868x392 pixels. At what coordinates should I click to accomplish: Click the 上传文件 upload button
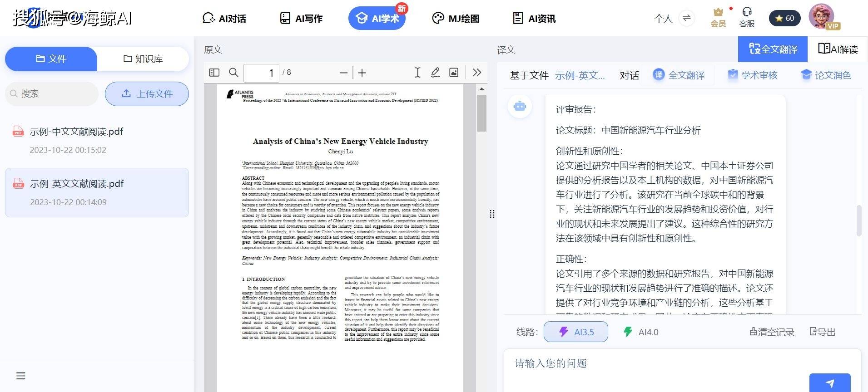pos(147,93)
